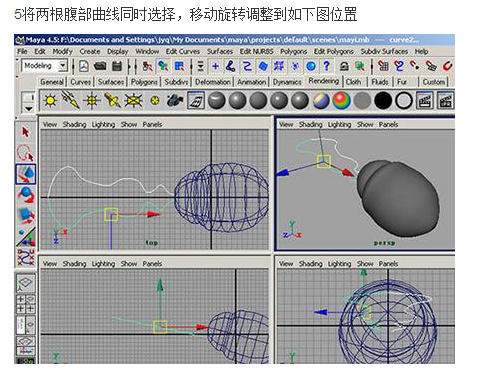
Task: Open the Panels menu in persp view
Action: 388,124
